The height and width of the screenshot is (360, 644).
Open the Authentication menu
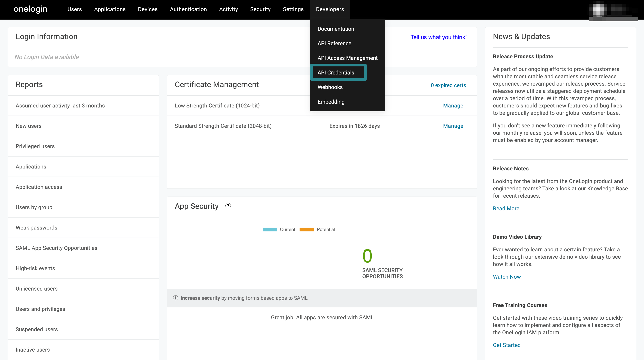click(188, 9)
